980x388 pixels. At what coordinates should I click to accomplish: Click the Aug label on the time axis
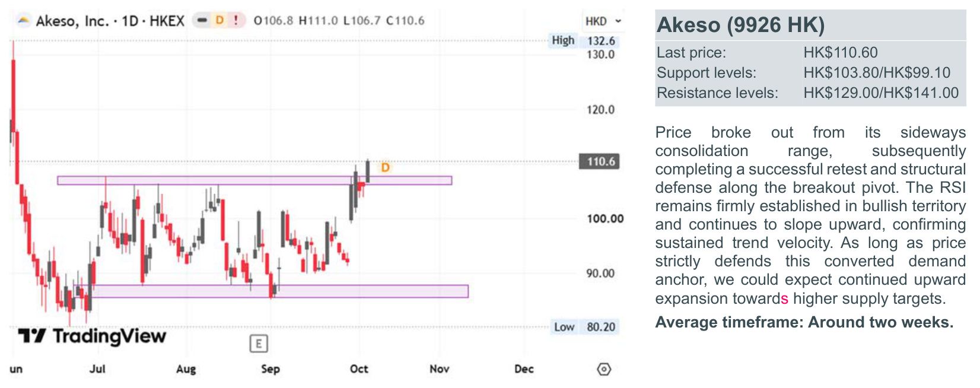coord(186,369)
